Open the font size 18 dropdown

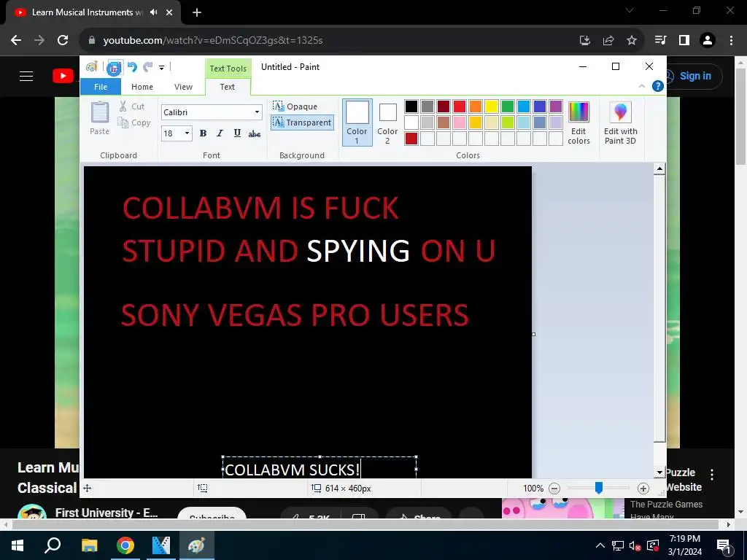[x=187, y=133]
